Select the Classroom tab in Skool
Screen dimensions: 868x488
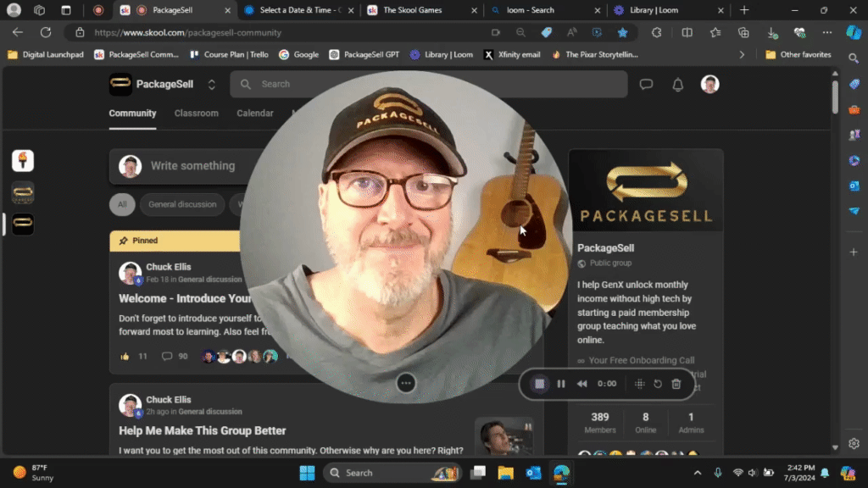click(x=196, y=113)
